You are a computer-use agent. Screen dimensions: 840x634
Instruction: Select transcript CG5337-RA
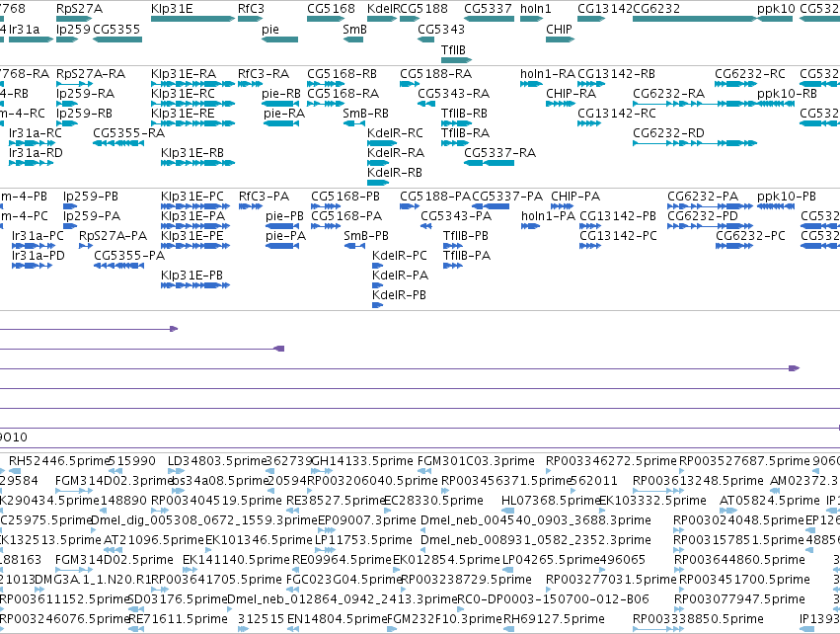490,164
